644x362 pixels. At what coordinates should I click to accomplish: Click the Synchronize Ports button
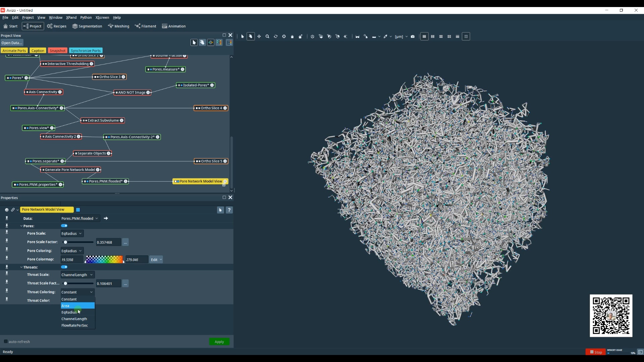[86, 51]
